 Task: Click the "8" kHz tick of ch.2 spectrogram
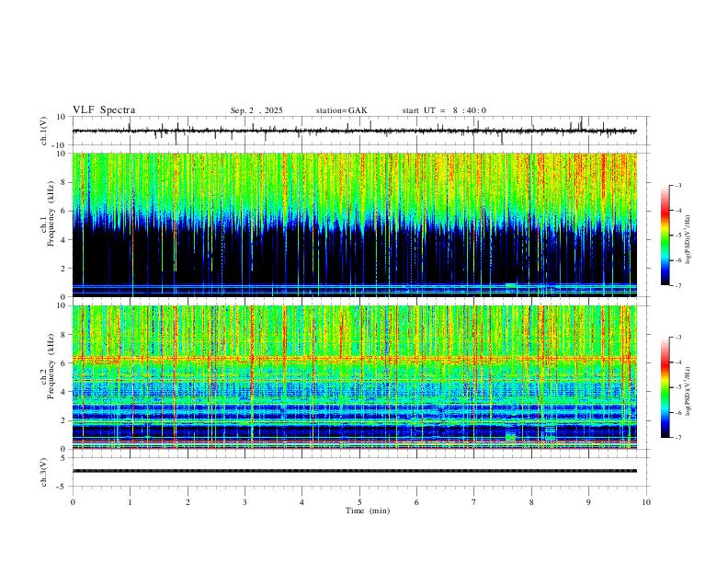63,335
